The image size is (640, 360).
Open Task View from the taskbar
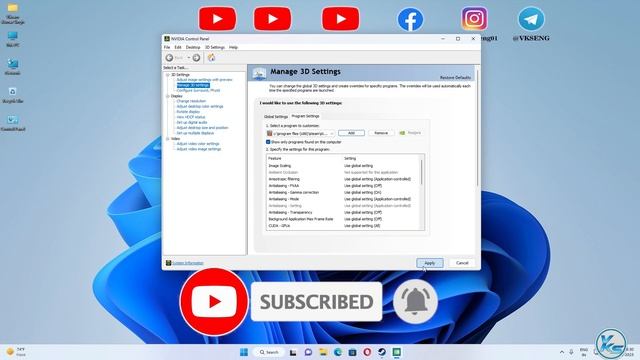[x=293, y=352]
